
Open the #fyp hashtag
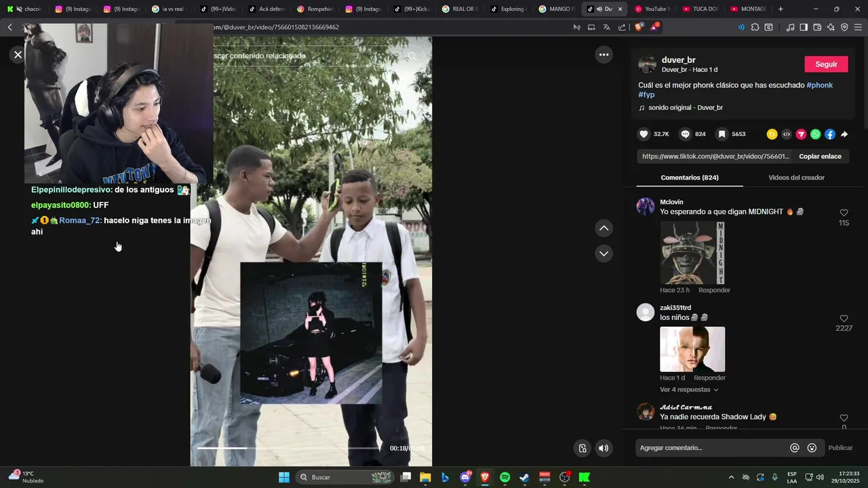click(646, 95)
